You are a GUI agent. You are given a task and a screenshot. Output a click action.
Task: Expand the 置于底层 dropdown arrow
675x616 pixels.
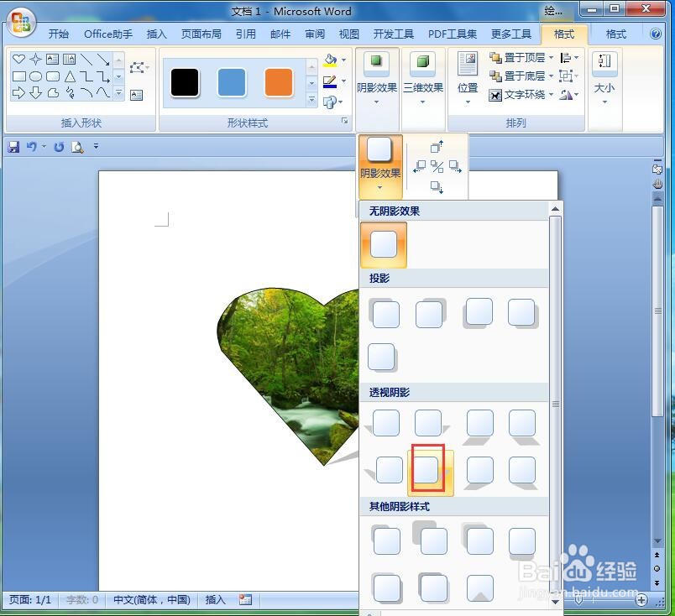tap(552, 76)
